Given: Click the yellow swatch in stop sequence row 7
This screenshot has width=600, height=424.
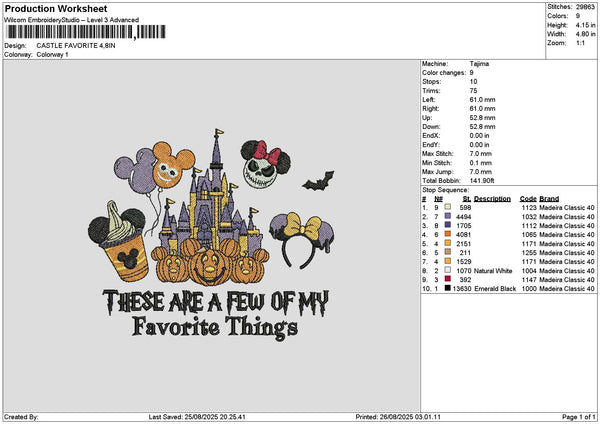Looking at the screenshot, I should coord(447,261).
